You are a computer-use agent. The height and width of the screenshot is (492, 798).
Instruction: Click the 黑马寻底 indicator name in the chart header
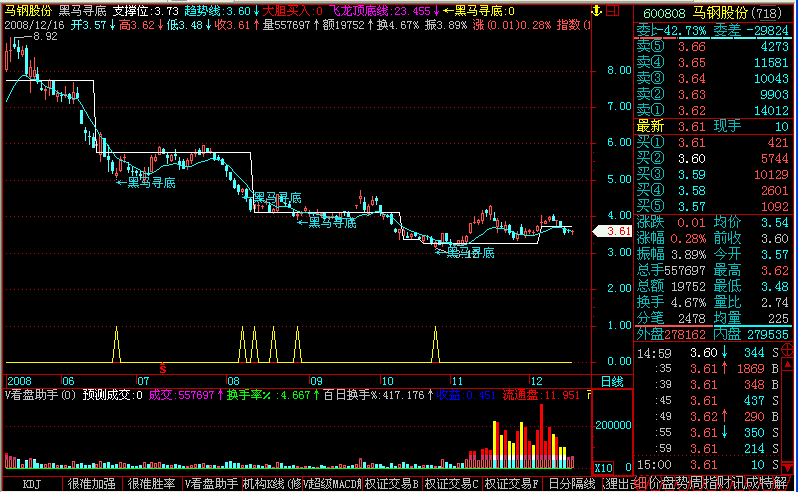(x=82, y=11)
